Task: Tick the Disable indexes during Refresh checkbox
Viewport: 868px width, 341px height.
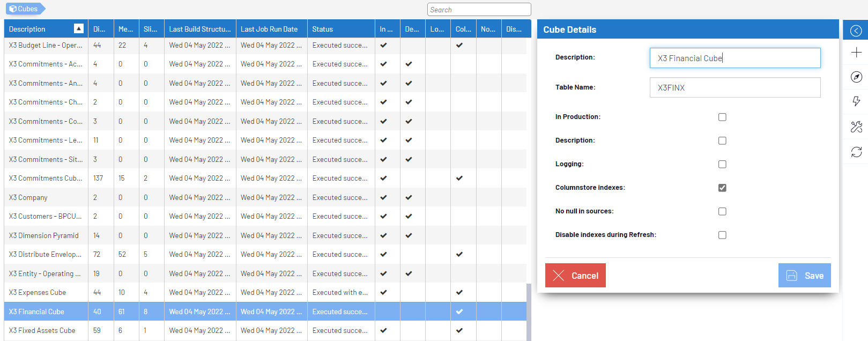Action: 722,235
